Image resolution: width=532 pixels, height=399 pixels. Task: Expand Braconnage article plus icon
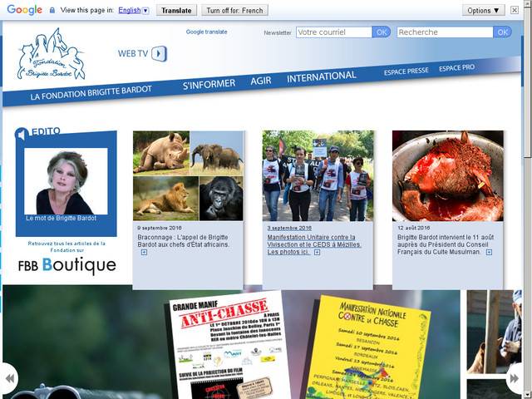[x=144, y=252]
